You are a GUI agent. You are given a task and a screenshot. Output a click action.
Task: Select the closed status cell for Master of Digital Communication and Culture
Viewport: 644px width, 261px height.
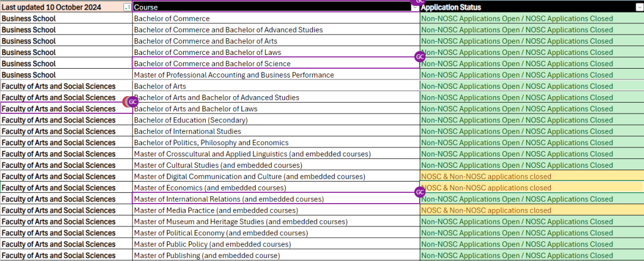click(532, 176)
